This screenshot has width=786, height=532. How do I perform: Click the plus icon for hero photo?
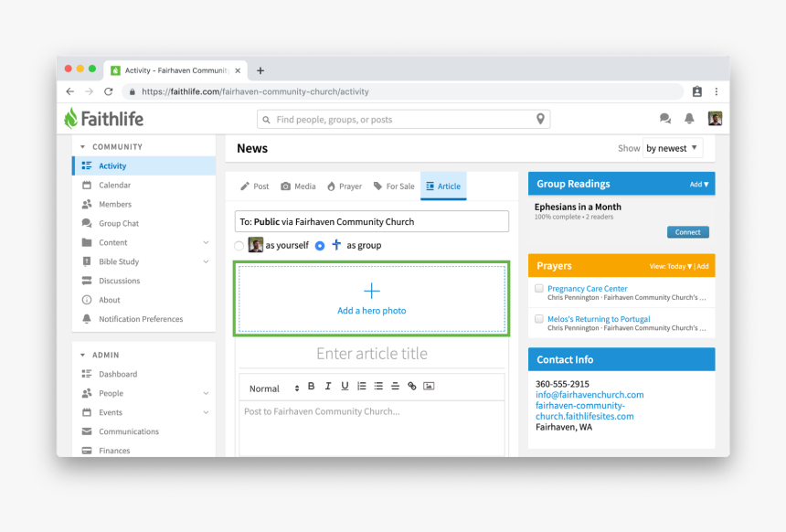pos(371,291)
